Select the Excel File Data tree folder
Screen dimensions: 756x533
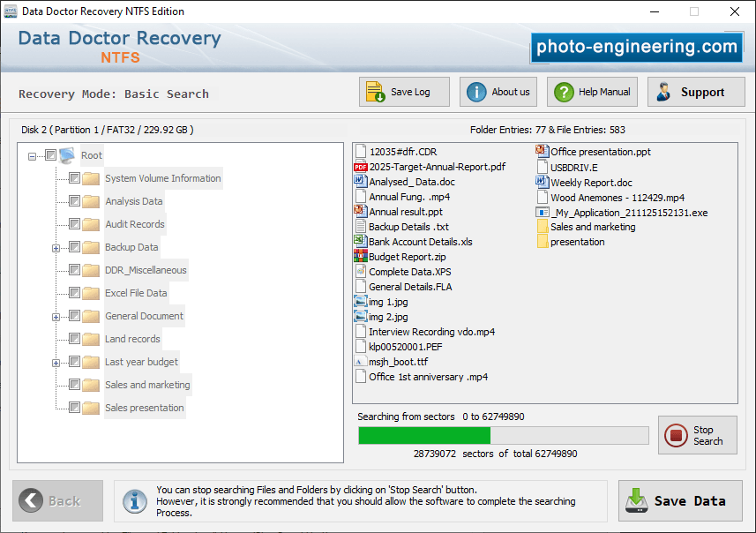click(136, 293)
